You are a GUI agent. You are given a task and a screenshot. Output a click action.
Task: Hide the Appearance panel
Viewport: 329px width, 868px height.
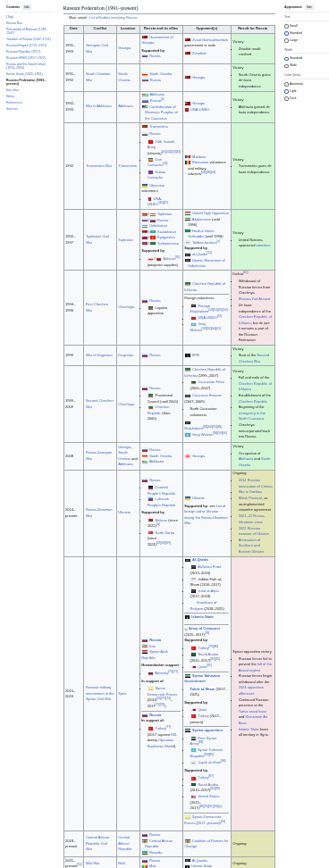(309, 7)
